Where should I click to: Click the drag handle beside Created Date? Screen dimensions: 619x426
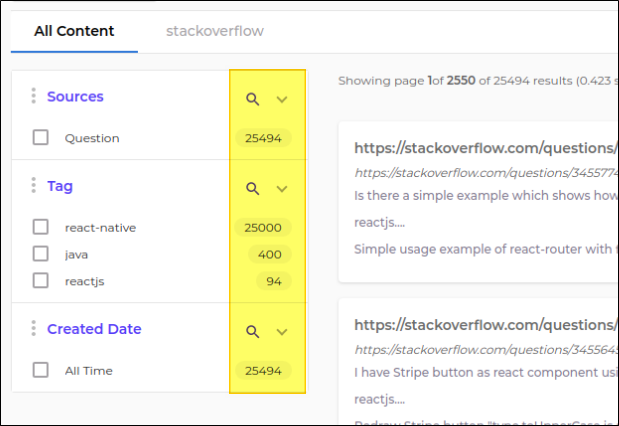pos(33,328)
